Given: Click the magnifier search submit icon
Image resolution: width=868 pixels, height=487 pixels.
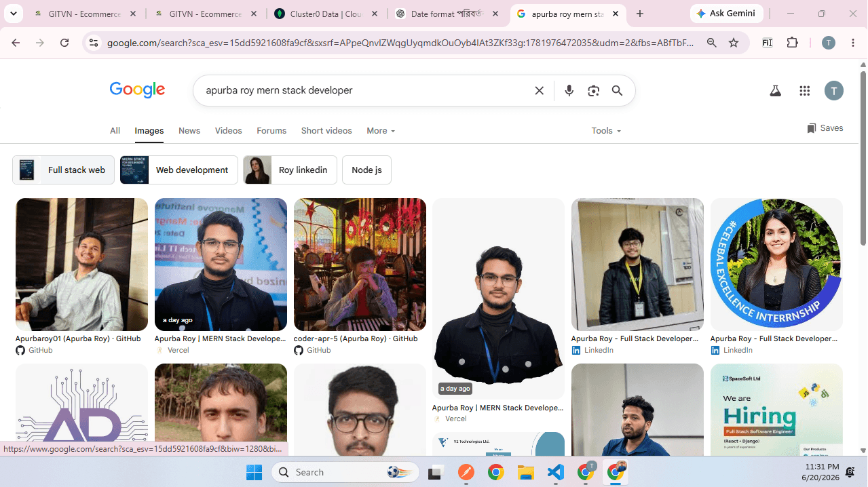Looking at the screenshot, I should 617,91.
